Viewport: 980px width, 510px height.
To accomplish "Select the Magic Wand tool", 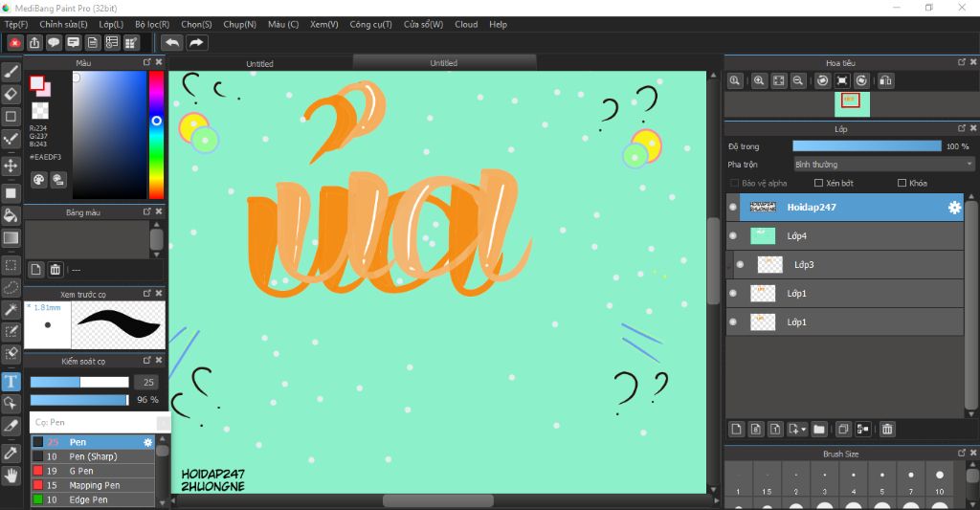I will 11,309.
